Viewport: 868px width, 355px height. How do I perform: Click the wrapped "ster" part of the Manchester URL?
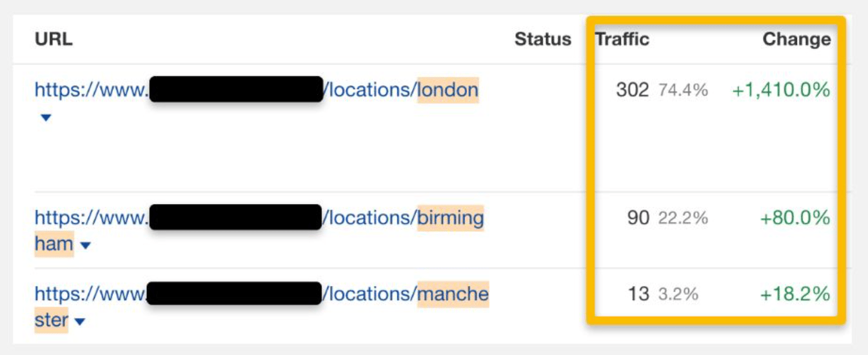(52, 320)
